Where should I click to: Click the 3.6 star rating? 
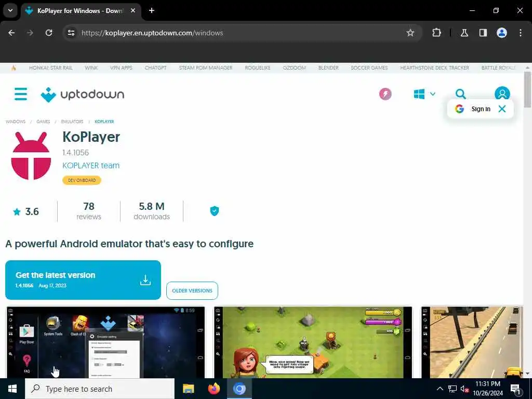[x=26, y=211]
